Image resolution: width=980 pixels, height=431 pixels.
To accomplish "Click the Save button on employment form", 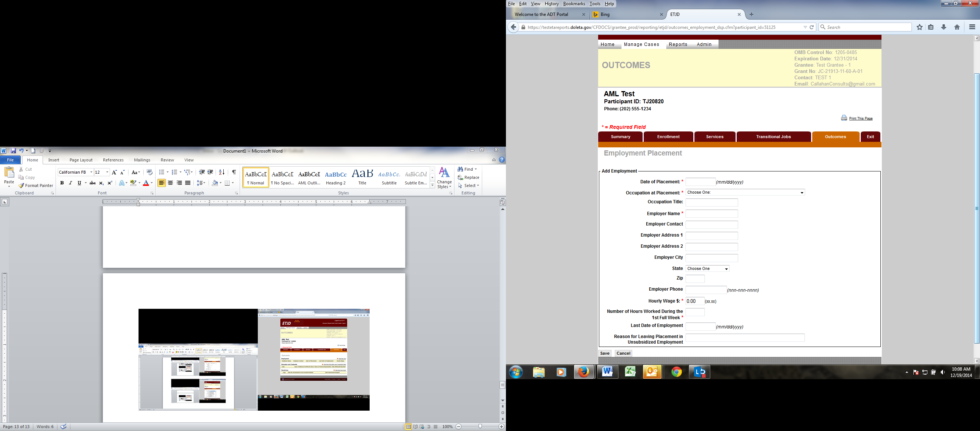I will (x=604, y=353).
